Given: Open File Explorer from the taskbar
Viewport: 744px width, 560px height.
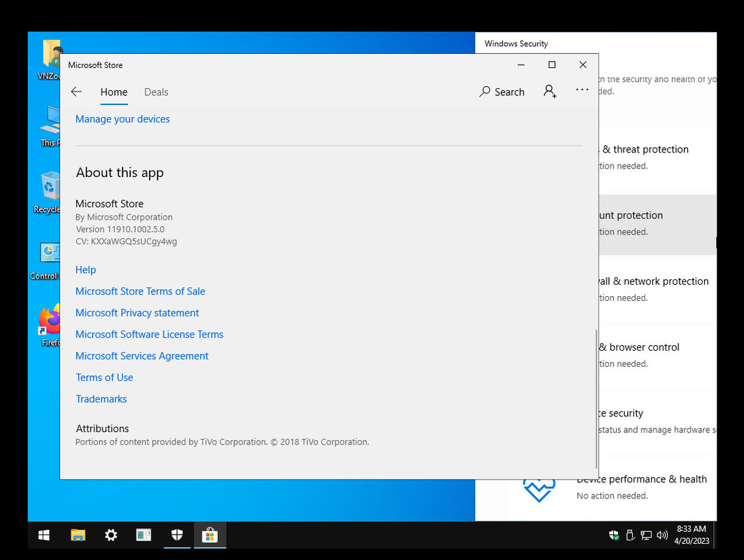Looking at the screenshot, I should pos(78,535).
